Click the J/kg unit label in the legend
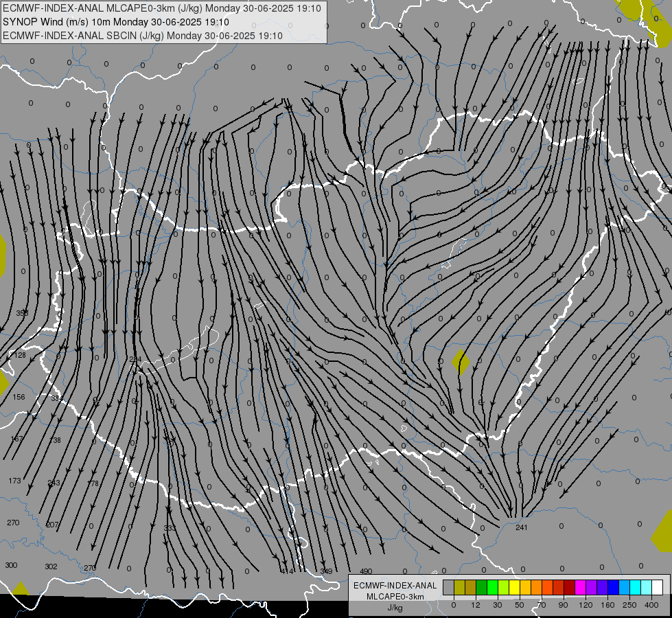 (395, 608)
